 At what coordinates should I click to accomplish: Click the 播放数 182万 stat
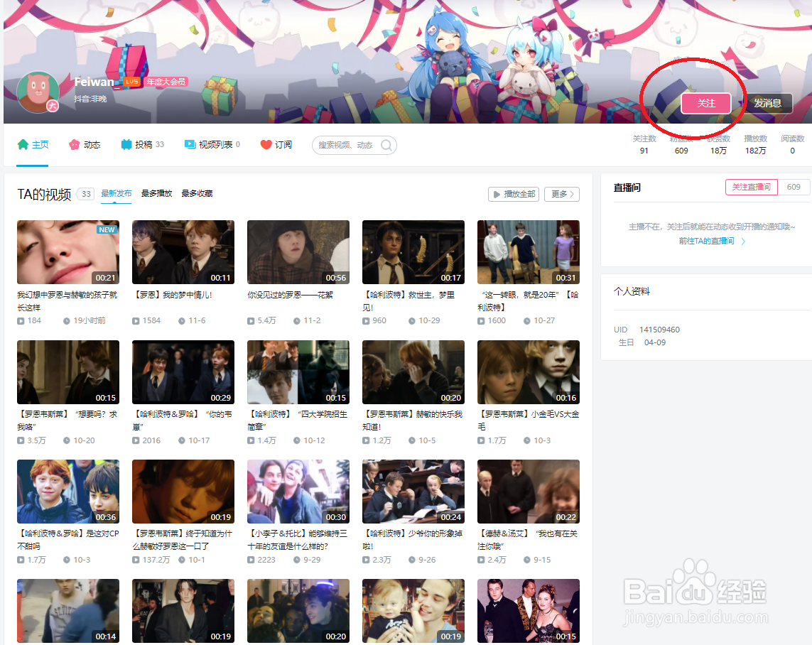click(x=756, y=145)
